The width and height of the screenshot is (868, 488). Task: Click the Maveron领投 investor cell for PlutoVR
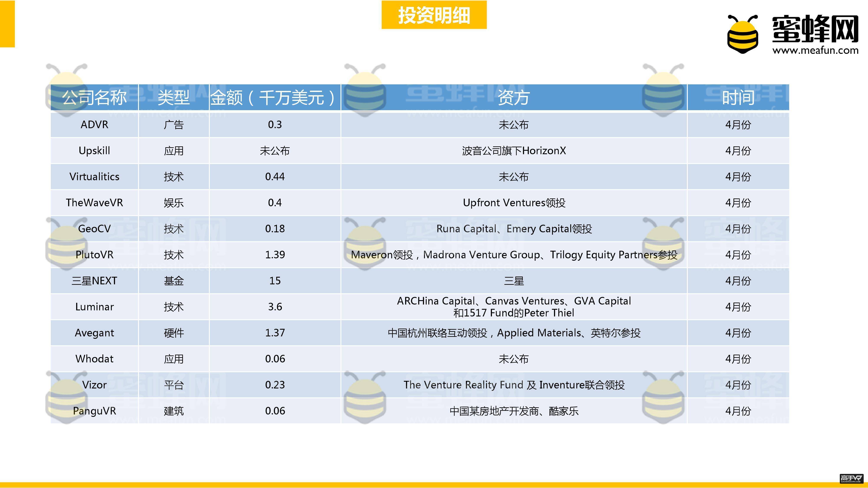click(x=514, y=255)
